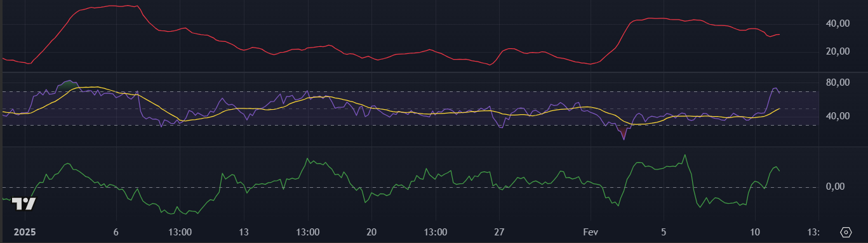The image size is (868, 243).
Task: Click the 13:00 label between 13 and 20
Action: (x=308, y=232)
